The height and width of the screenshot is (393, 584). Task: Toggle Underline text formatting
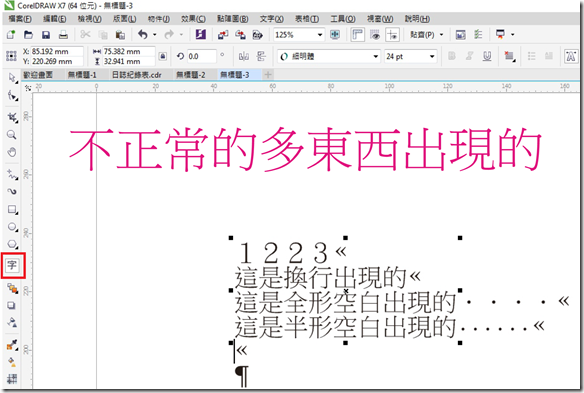click(x=487, y=56)
